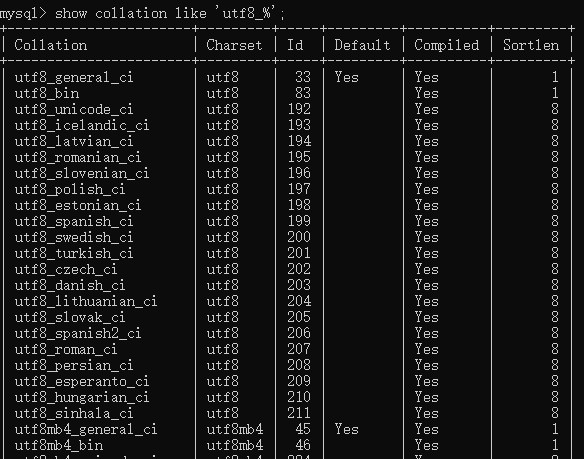The width and height of the screenshot is (584, 459).
Task: Click the Charset column header
Action: click(234, 45)
